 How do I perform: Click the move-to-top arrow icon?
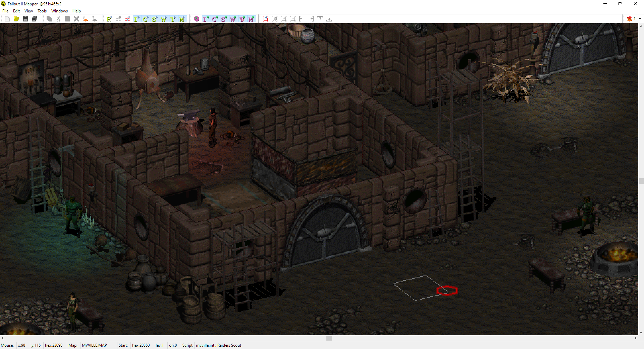tap(320, 18)
